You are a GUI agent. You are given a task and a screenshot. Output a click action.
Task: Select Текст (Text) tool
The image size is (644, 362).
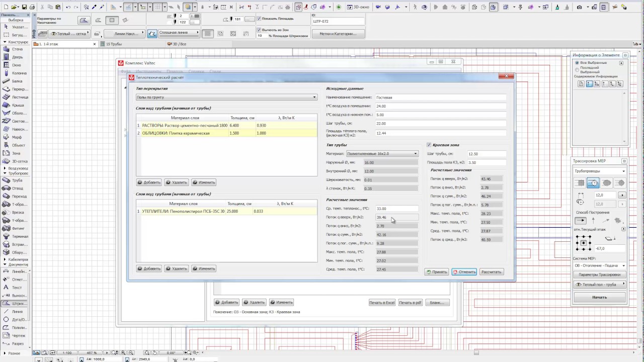click(x=16, y=288)
